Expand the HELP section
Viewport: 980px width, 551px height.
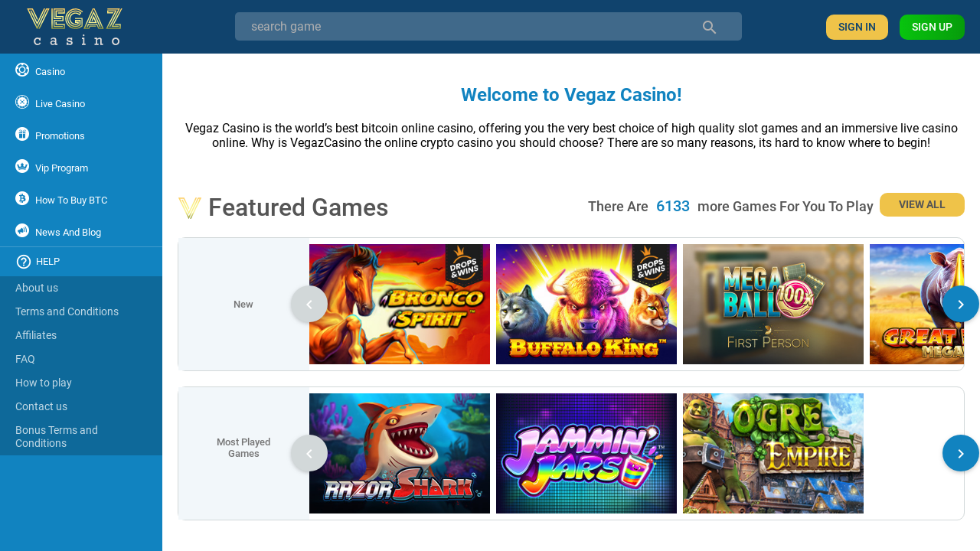coord(81,262)
